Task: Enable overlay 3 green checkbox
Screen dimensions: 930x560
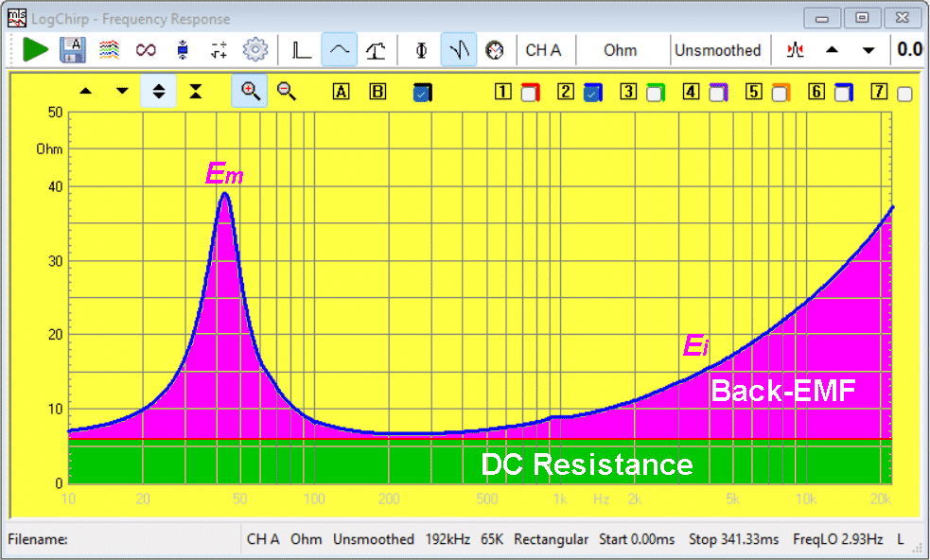Action: point(656,93)
